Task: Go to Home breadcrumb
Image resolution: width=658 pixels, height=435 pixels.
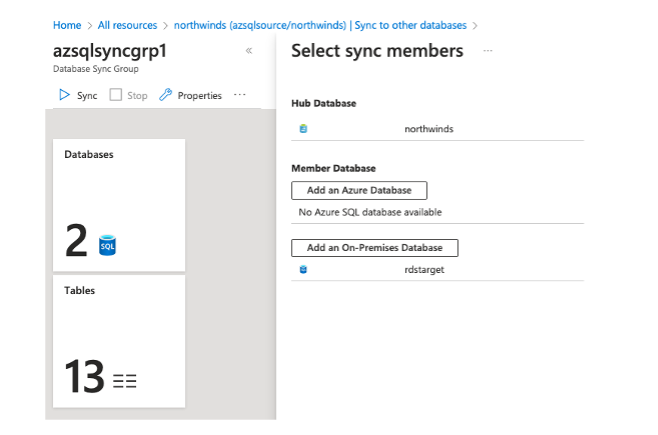Action: click(67, 25)
